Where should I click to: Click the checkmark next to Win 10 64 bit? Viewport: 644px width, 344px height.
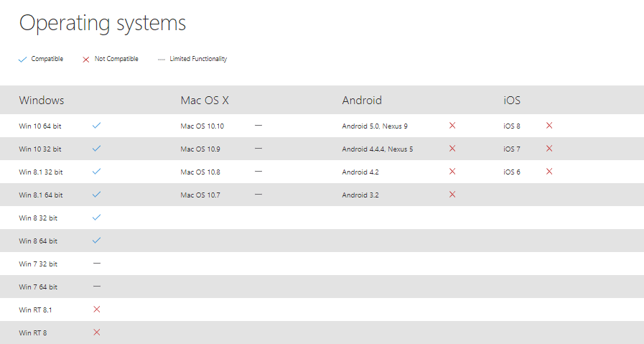pos(97,126)
